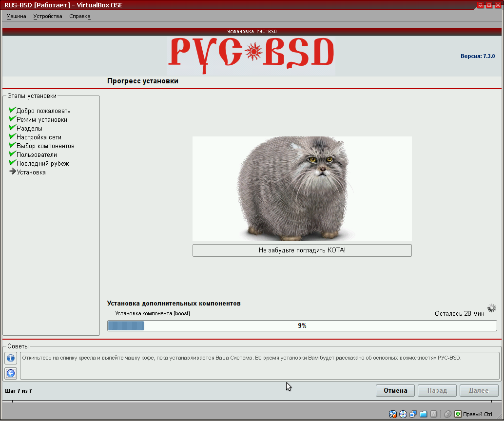The width and height of the screenshot is (504, 421).
Task: Open the Устройства menu
Action: [x=48, y=16]
